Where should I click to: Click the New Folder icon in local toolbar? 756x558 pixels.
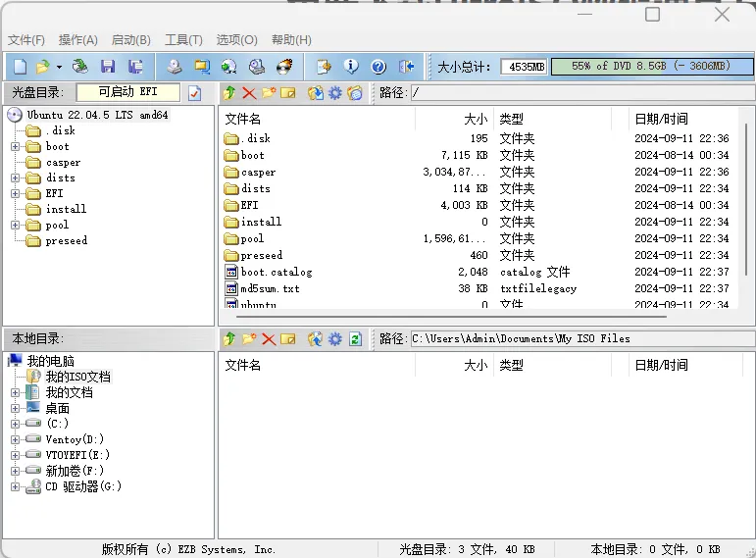pos(249,339)
